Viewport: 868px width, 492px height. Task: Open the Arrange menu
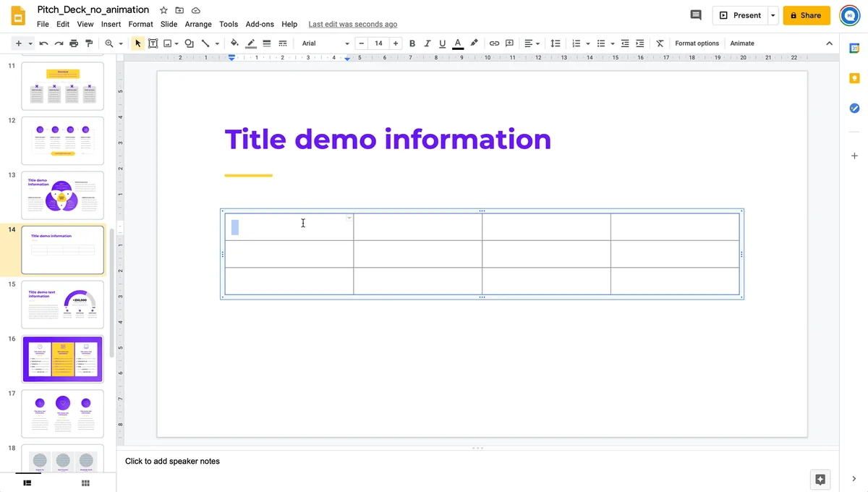pyautogui.click(x=198, y=24)
